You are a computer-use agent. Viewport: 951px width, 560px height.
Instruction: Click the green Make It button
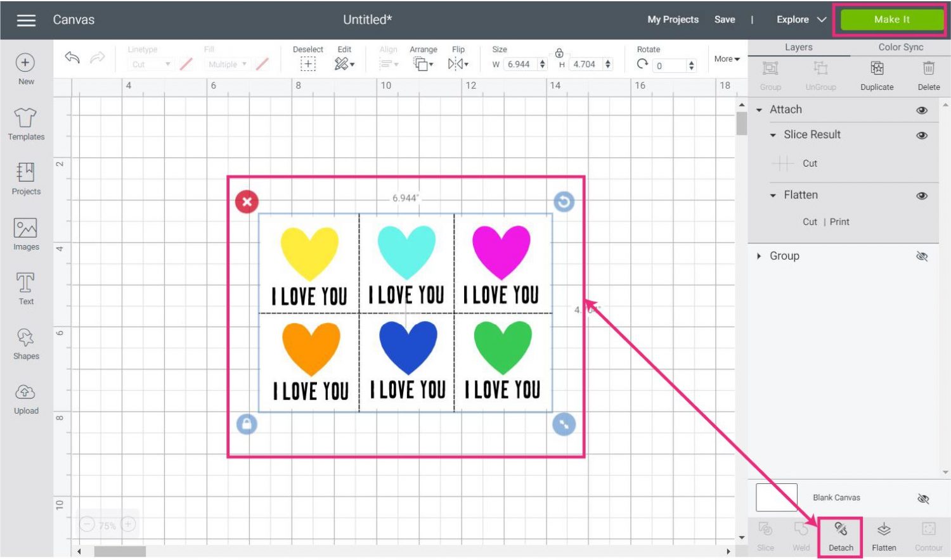pyautogui.click(x=891, y=20)
